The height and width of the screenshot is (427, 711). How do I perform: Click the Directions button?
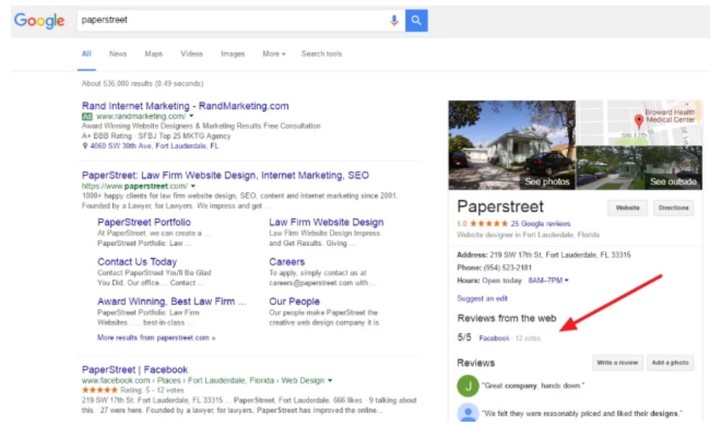click(673, 208)
